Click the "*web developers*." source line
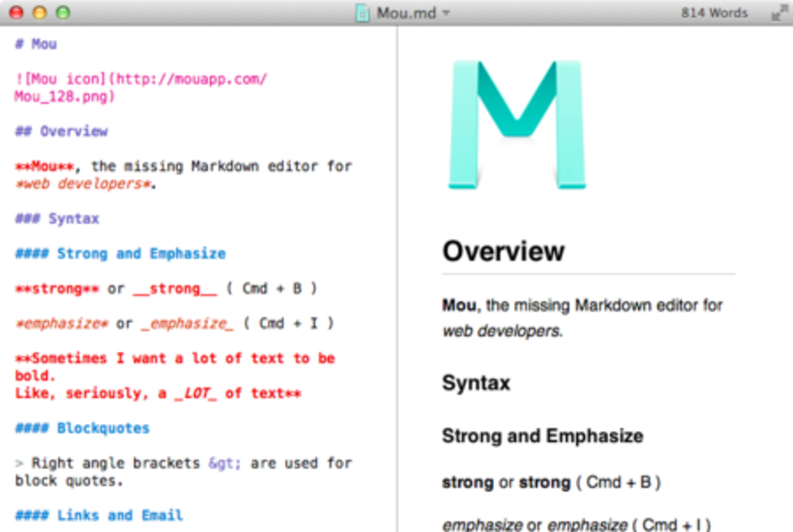 pyautogui.click(x=86, y=184)
